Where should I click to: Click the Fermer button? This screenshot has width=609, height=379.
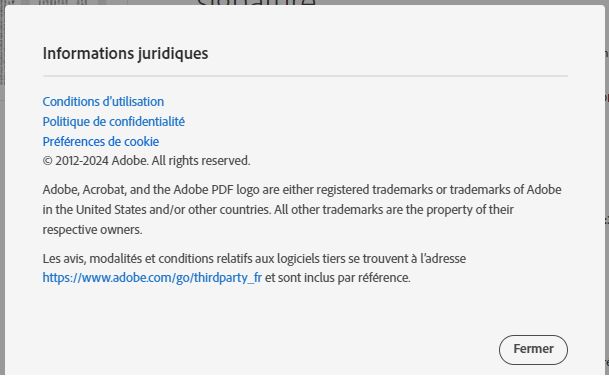[533, 349]
